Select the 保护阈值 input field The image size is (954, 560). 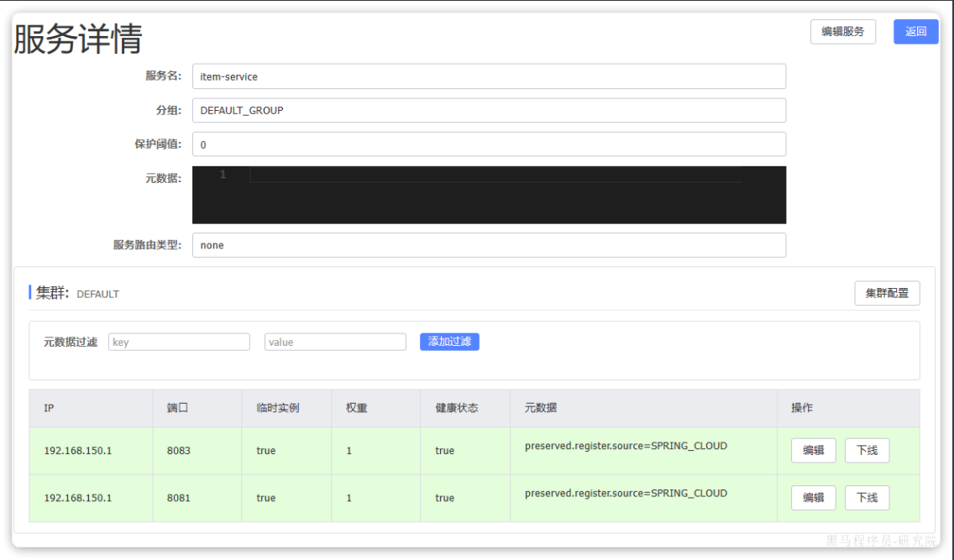click(489, 144)
